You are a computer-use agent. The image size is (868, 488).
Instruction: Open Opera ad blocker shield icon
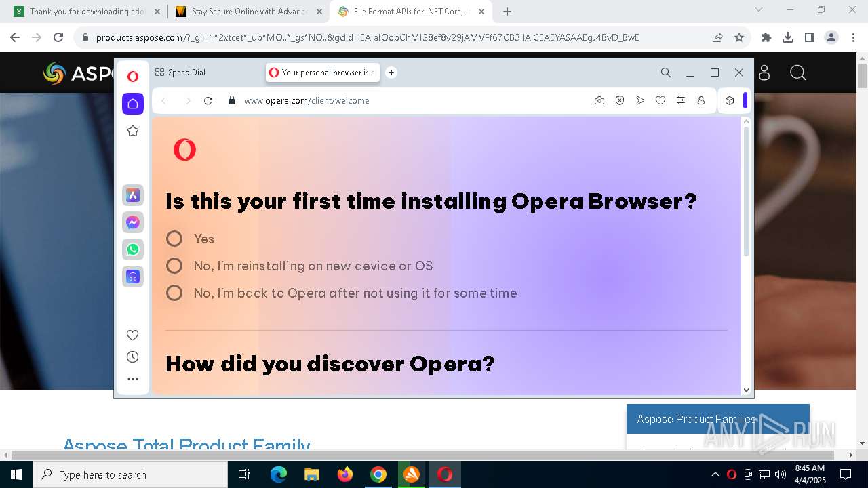620,100
